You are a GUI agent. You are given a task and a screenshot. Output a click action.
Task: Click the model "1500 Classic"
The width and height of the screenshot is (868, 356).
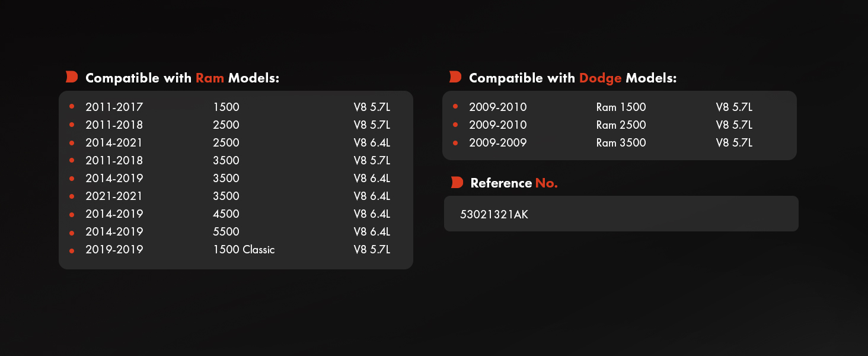[x=244, y=250]
